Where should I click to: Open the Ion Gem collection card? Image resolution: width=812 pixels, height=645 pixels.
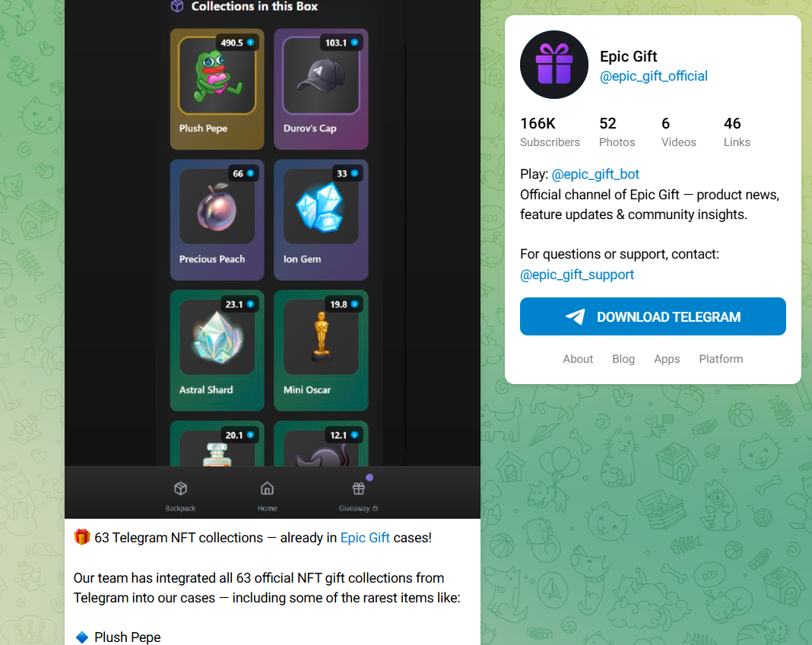[x=321, y=220]
